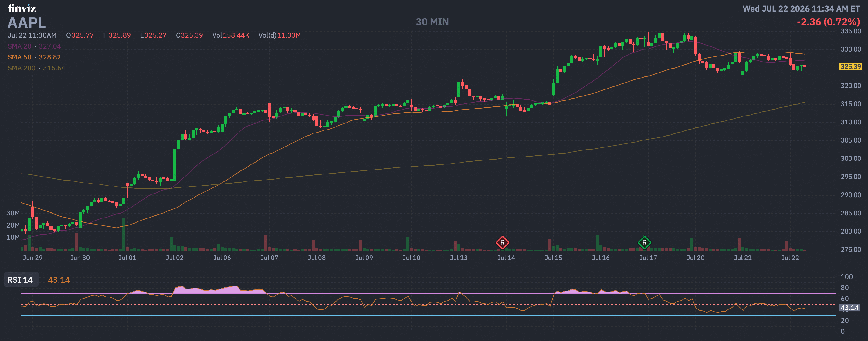The image size is (868, 341).
Task: Click the 20M volume axis label
Action: 13,225
